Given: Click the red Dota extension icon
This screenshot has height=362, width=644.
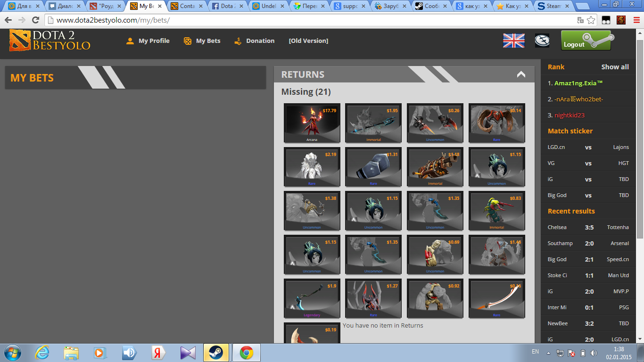Looking at the screenshot, I should [621, 20].
